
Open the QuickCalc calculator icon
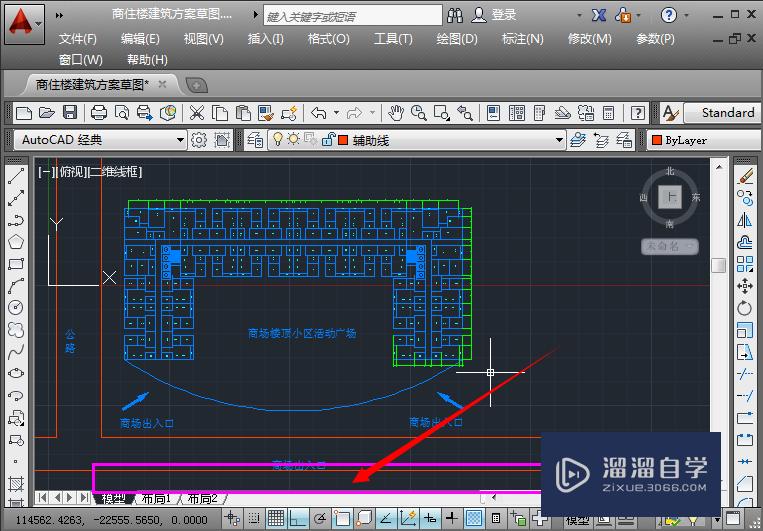(608, 113)
